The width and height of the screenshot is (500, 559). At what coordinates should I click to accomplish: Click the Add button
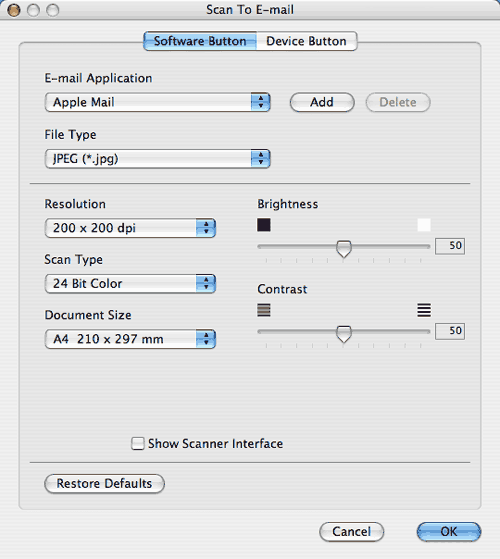click(x=322, y=102)
